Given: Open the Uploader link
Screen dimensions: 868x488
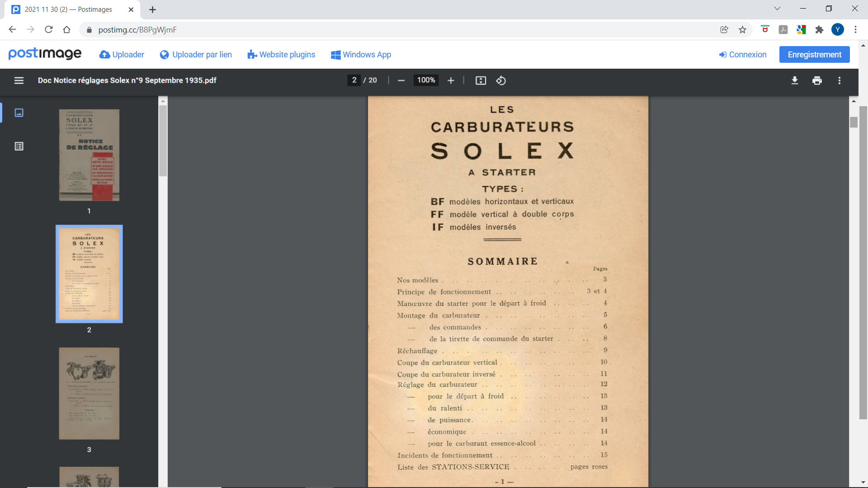Looking at the screenshot, I should point(122,55).
